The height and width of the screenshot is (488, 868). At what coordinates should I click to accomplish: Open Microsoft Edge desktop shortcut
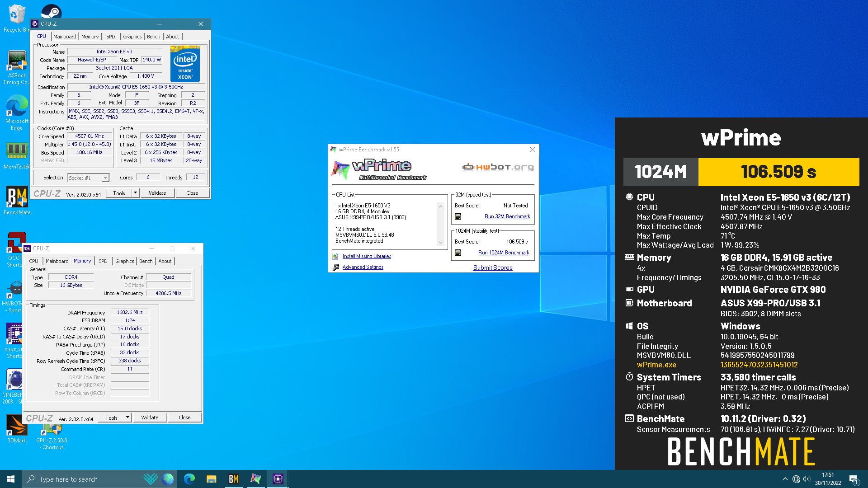click(16, 113)
